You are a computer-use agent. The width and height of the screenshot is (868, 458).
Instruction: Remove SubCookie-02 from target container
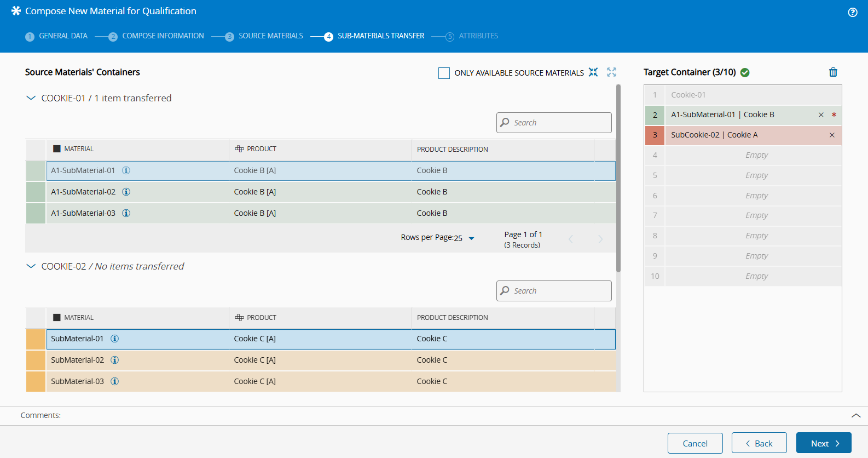[x=832, y=135]
